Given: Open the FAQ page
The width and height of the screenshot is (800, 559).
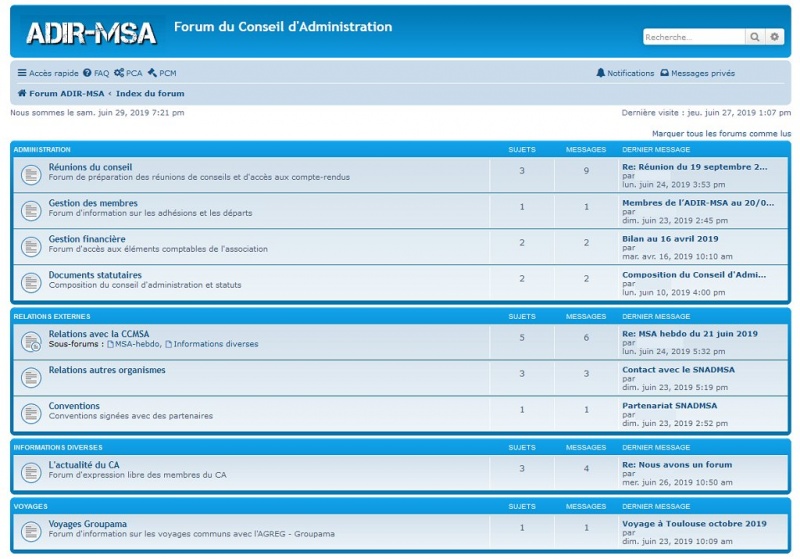Looking at the screenshot, I should pyautogui.click(x=96, y=73).
